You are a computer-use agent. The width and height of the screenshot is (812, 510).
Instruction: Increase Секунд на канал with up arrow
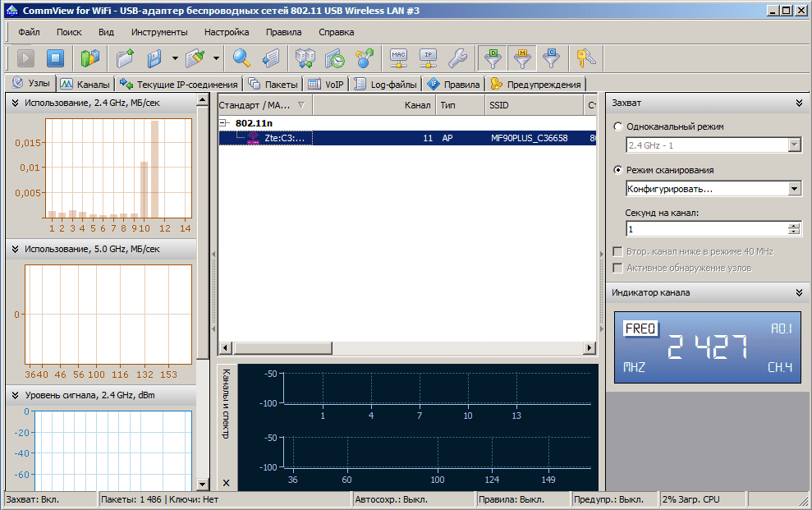click(795, 226)
